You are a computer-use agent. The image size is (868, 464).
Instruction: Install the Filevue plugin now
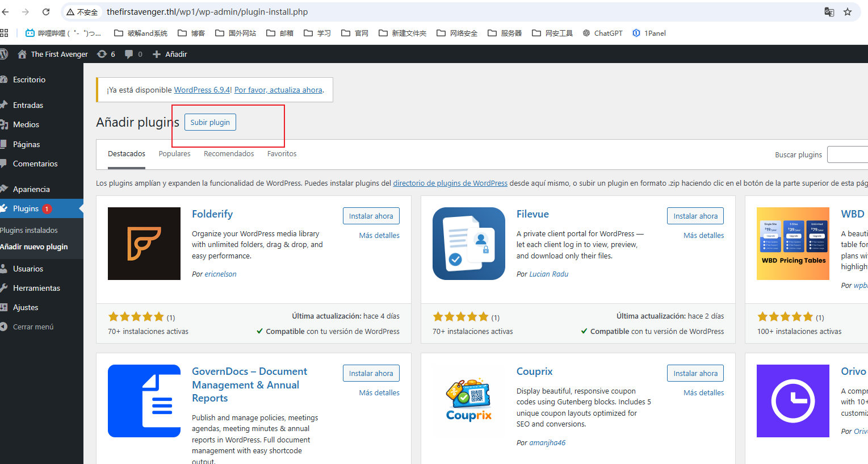[695, 216]
